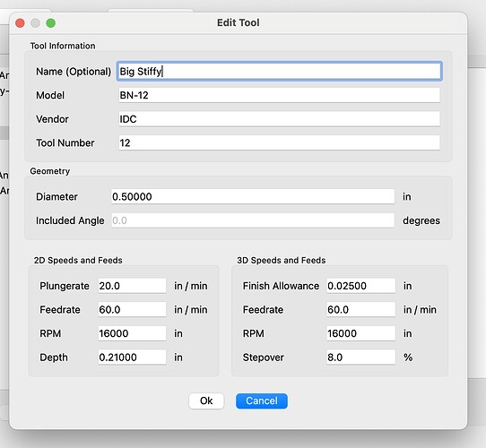The width and height of the screenshot is (486, 448).
Task: Click the 2D Depth field
Action: tap(132, 358)
